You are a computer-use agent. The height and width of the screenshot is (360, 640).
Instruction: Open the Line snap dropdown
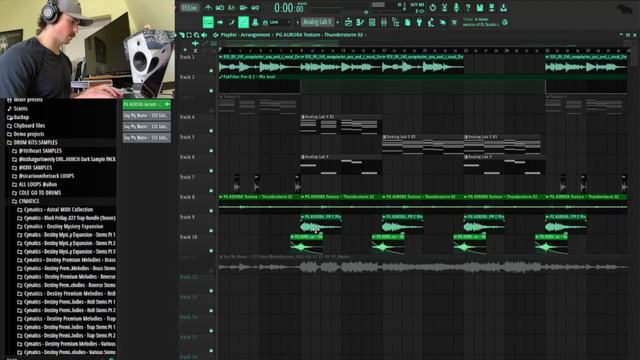point(280,22)
